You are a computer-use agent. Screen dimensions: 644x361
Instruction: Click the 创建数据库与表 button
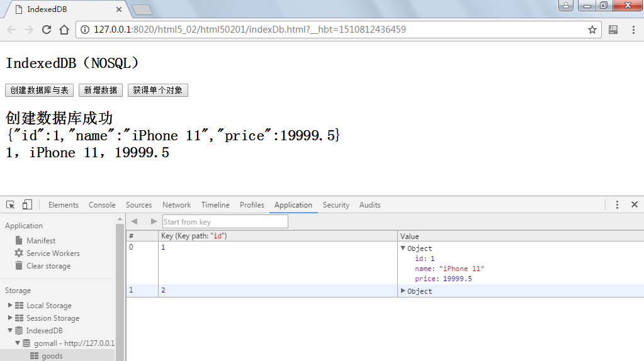tap(40, 91)
